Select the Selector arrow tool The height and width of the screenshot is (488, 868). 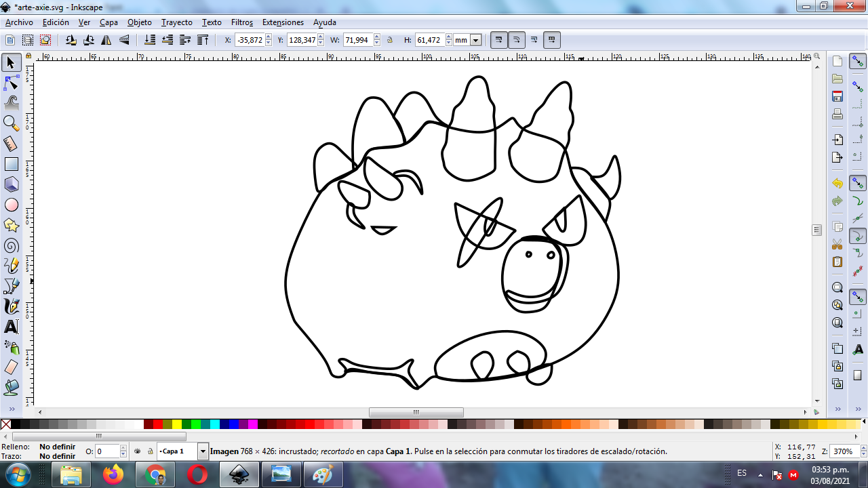[11, 63]
